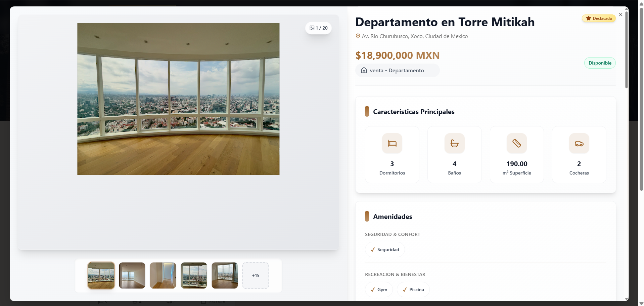Click the address Av. Rio Churubusco text
The image size is (644, 306).
click(x=415, y=36)
